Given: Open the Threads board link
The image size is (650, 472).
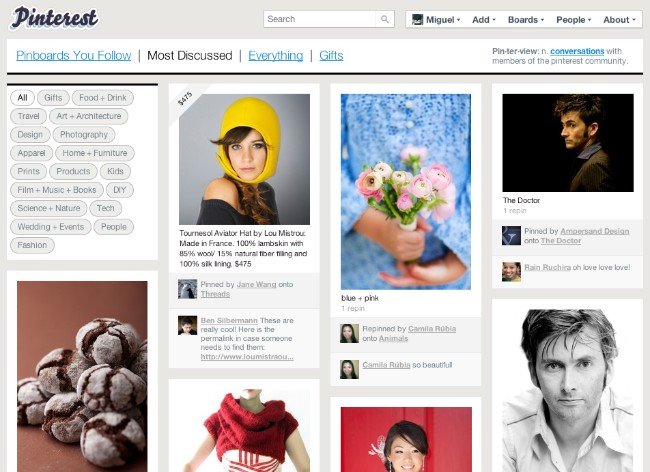Looking at the screenshot, I should click(215, 294).
